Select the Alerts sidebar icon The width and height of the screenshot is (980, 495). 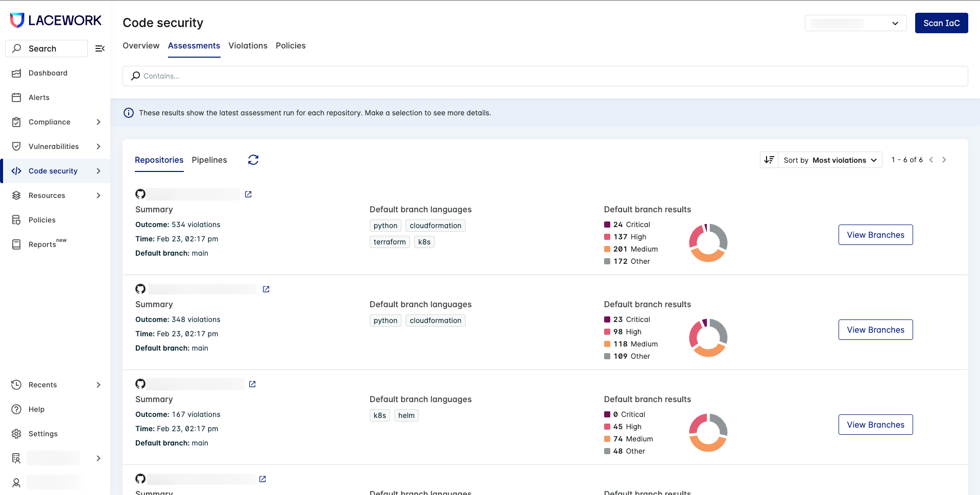[16, 97]
